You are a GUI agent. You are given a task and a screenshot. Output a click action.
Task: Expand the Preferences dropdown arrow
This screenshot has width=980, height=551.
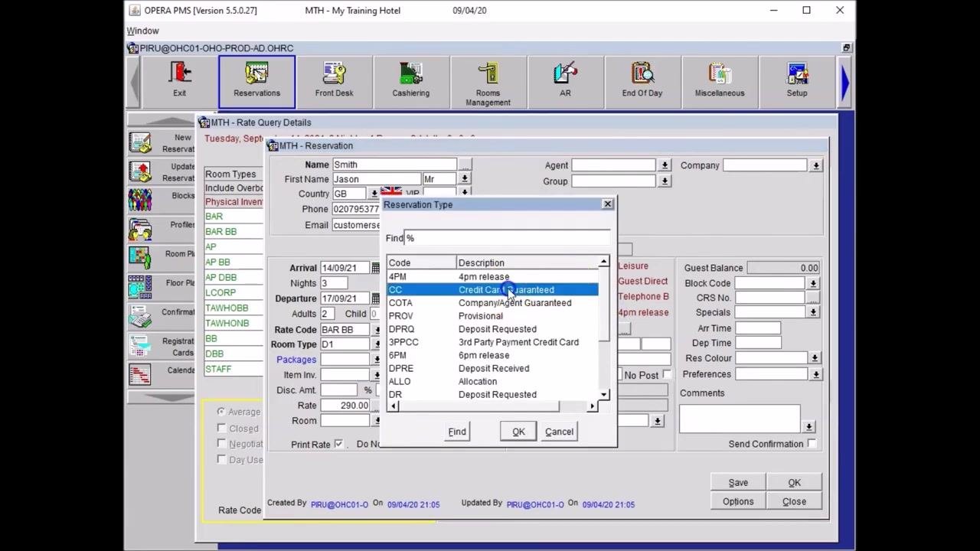[x=816, y=374]
